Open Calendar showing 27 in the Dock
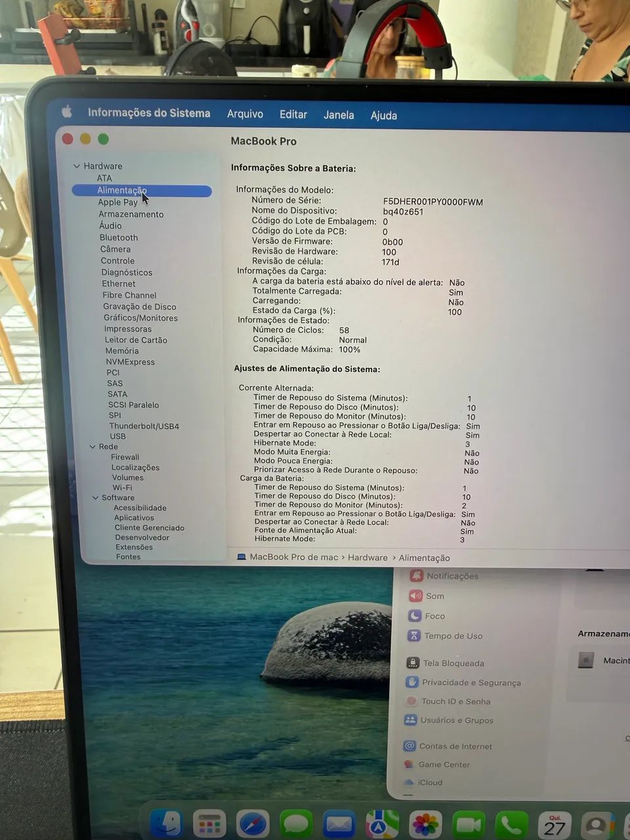630x840 pixels. (x=555, y=826)
